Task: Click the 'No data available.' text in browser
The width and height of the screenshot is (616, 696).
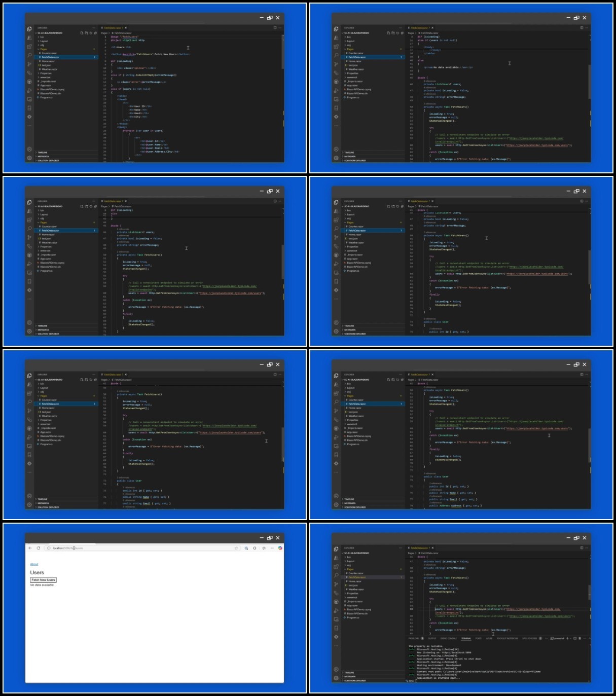Action: click(x=42, y=585)
